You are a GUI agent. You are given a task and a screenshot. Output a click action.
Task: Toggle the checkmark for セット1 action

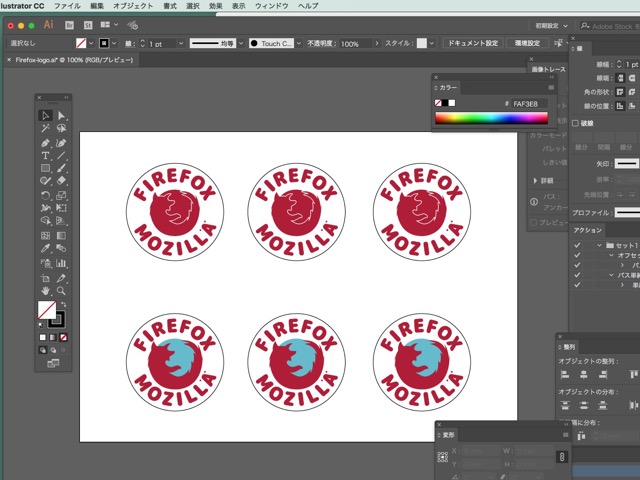pyautogui.click(x=577, y=245)
